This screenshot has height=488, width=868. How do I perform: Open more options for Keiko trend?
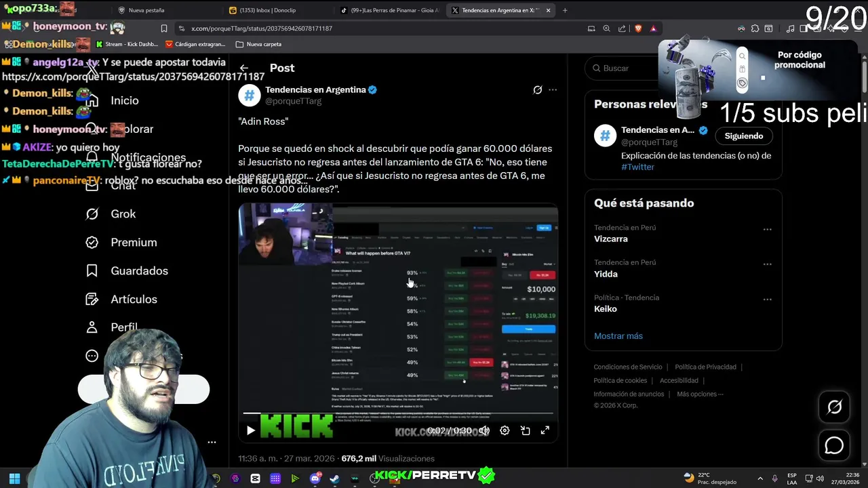click(767, 299)
